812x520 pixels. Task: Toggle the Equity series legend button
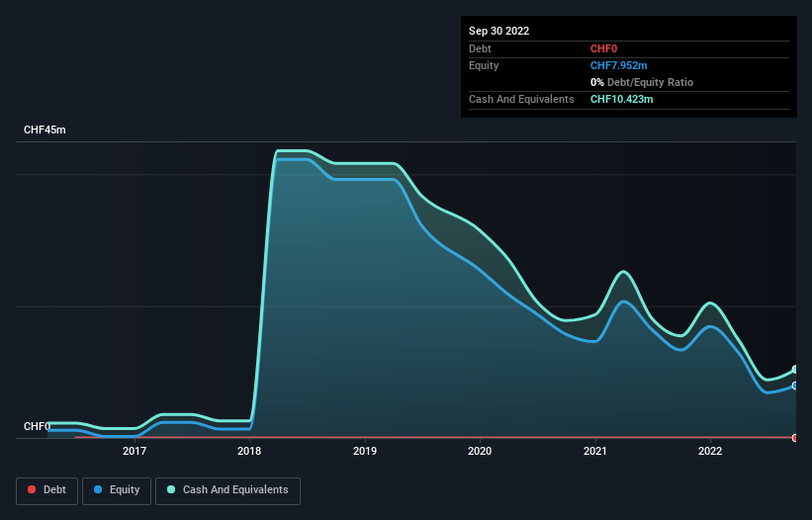pos(117,490)
